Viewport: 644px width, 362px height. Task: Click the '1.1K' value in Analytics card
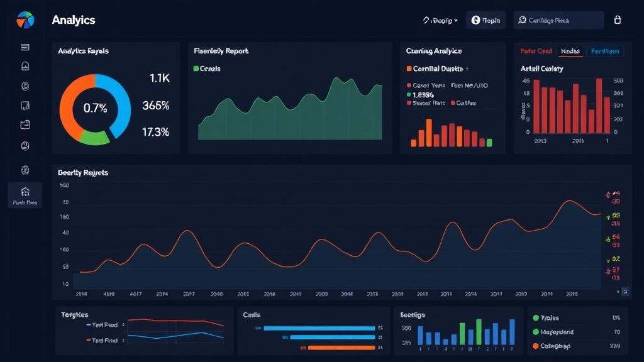click(159, 78)
